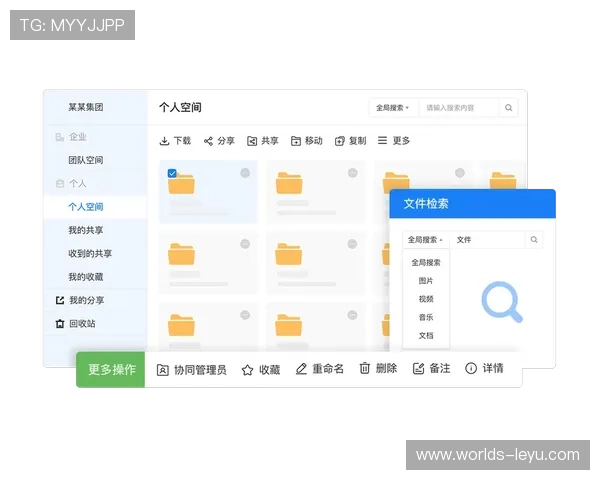This screenshot has height=480, width=600.
Task: Click the pencil 重命名 icon
Action: [x=301, y=369]
